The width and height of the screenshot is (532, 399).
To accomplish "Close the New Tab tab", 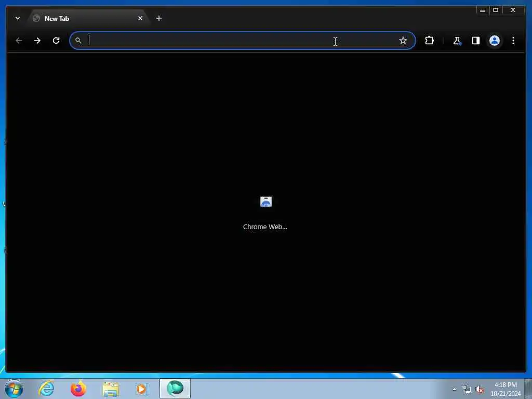I will [x=140, y=18].
